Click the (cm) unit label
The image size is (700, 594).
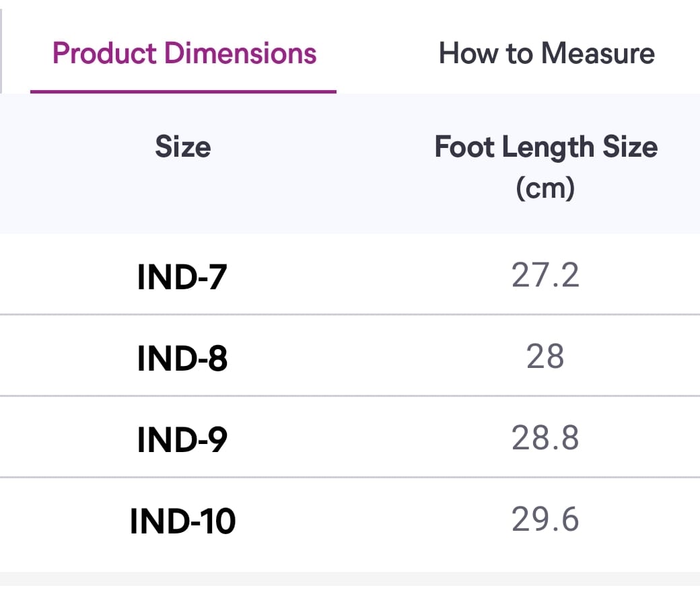545,188
